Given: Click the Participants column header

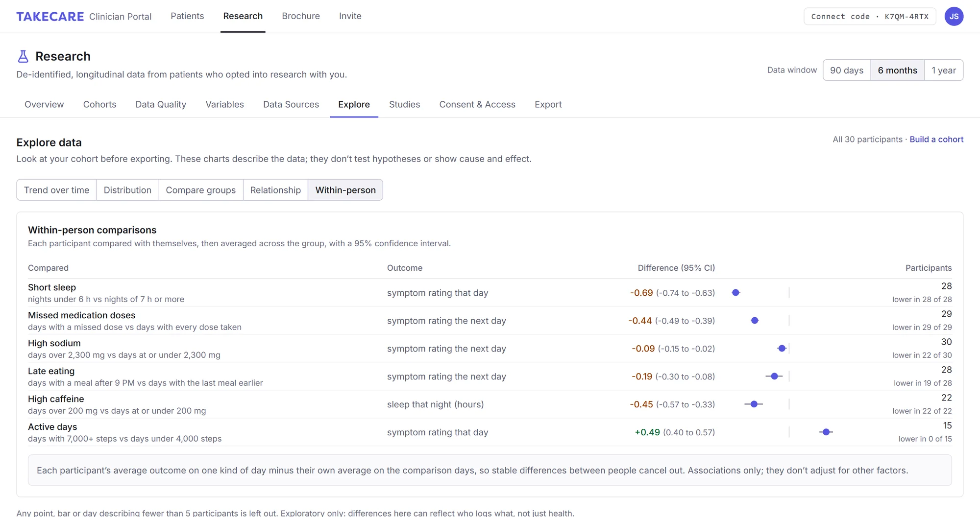Looking at the screenshot, I should [929, 268].
